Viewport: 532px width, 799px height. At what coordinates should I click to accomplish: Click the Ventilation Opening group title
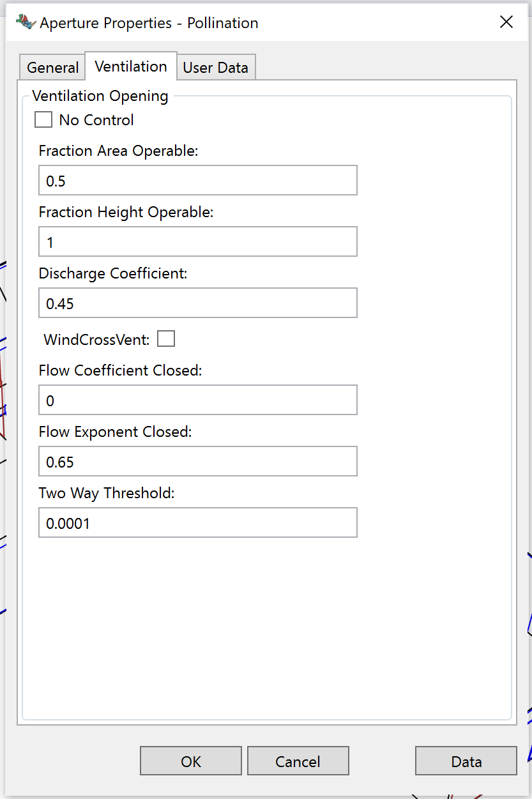pyautogui.click(x=100, y=96)
